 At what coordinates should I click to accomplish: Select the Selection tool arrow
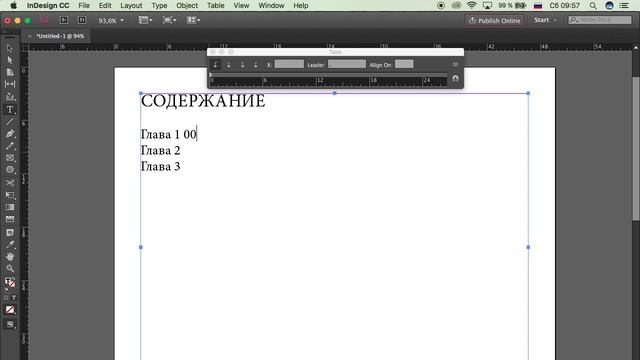coord(10,48)
